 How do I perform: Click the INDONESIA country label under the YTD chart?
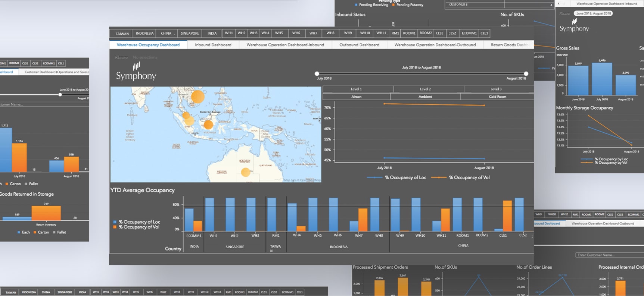[x=339, y=247]
